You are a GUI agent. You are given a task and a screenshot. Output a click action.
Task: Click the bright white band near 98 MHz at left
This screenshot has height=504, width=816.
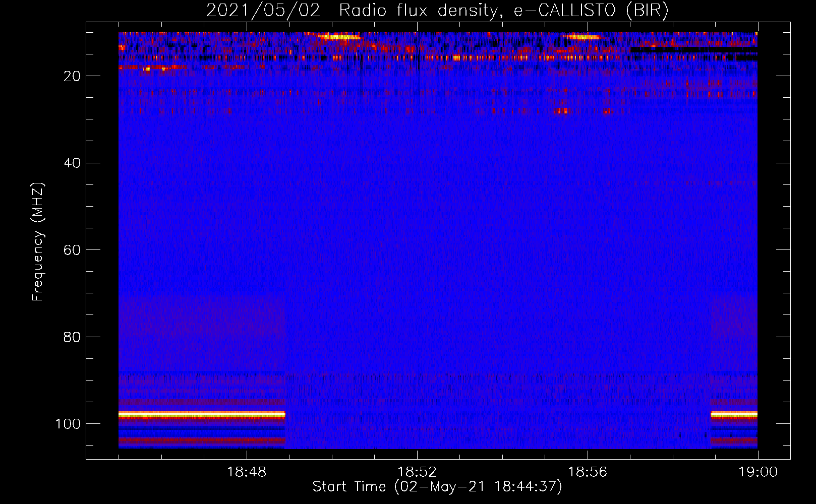[202, 414]
